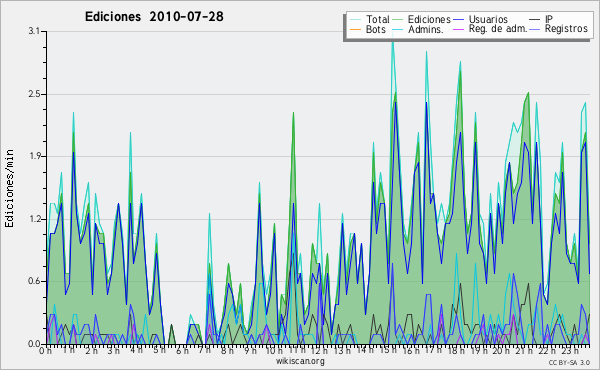Click the green Ediciones legend line swatch
The height and width of the screenshot is (370, 600).
click(397, 20)
